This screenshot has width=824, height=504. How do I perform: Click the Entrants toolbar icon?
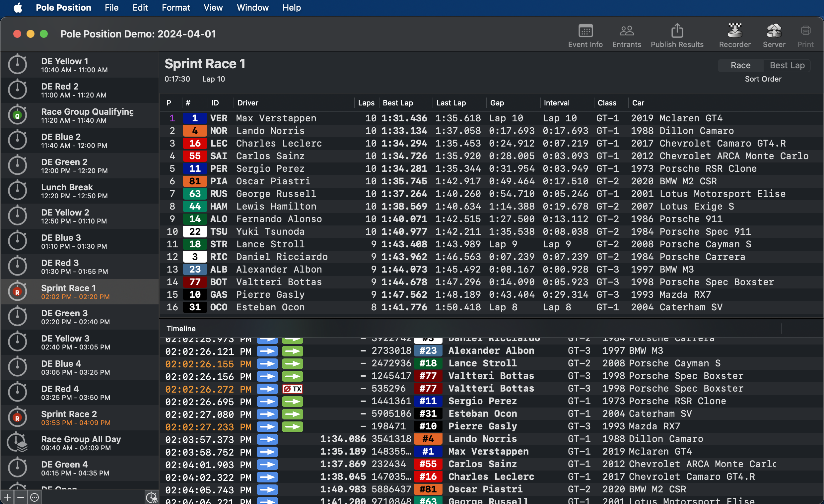point(626,31)
